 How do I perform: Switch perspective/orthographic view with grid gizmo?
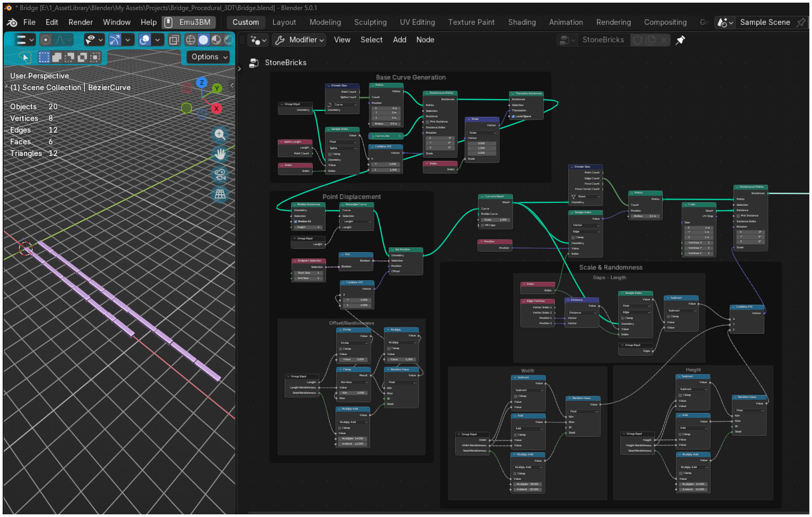pos(220,194)
